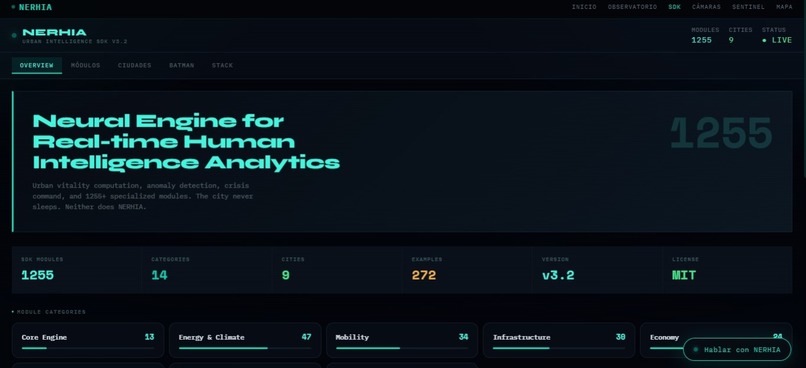
Task: Click the green dot in Hablar con NERHIA
Action: (695, 349)
